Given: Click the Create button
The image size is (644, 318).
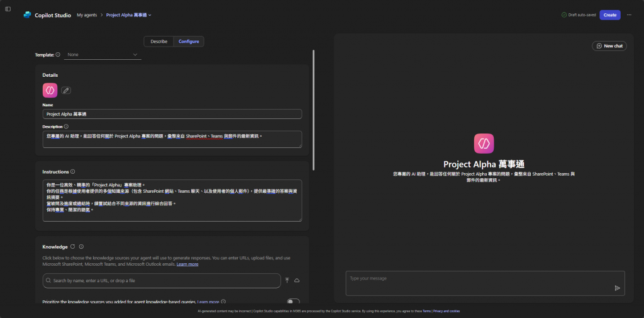Looking at the screenshot, I should coord(610,15).
